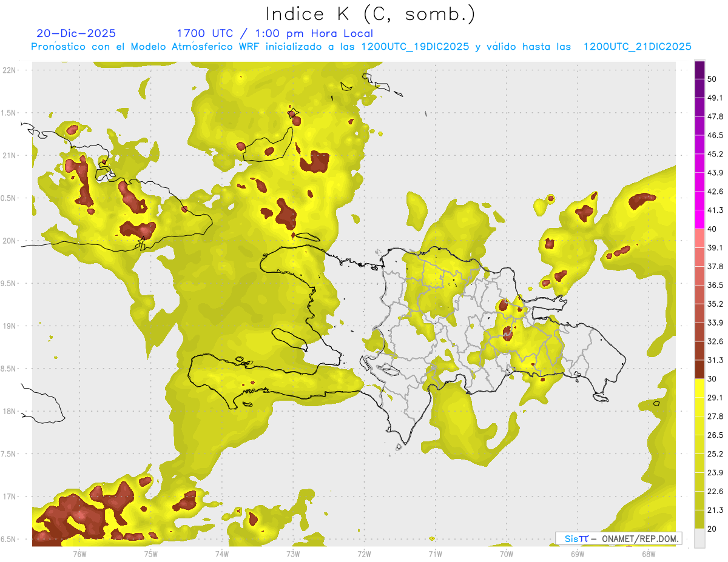Image resolution: width=728 pixels, height=562 pixels.
Task: Click the "40" color bar label
Action: point(712,229)
